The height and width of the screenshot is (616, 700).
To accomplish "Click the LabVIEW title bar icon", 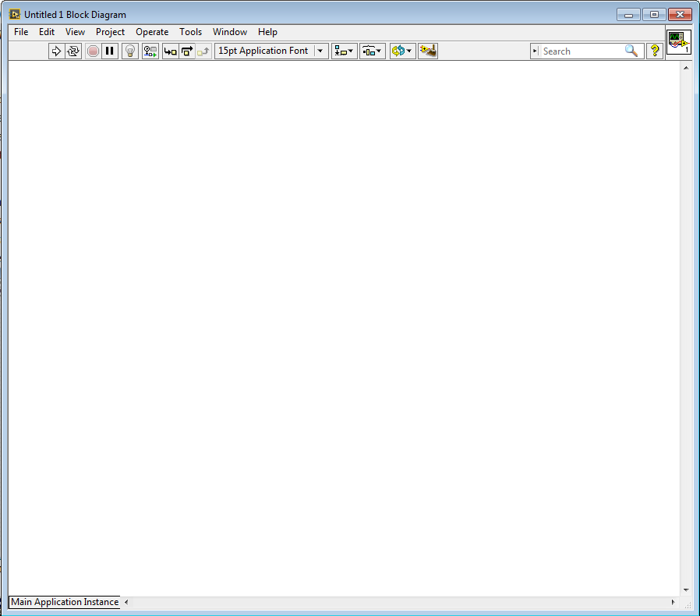I will click(15, 14).
